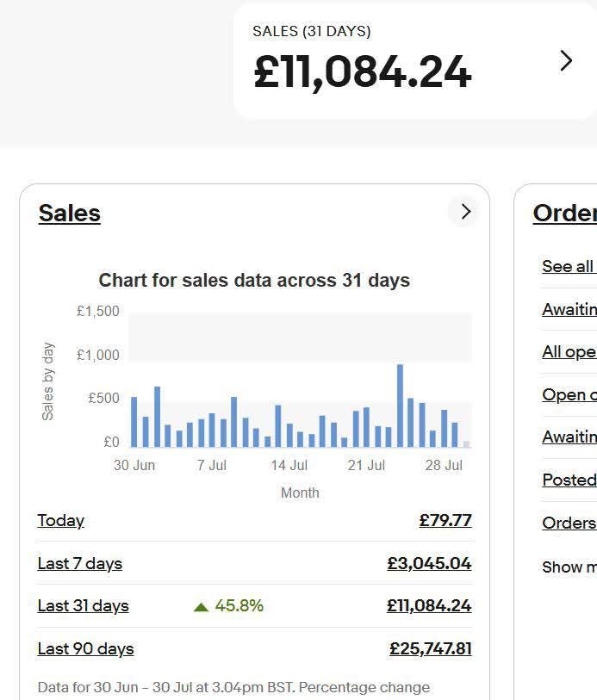Screen dimensions: 597x700
Task: Click today's £79.77 sales amount
Action: (445, 521)
